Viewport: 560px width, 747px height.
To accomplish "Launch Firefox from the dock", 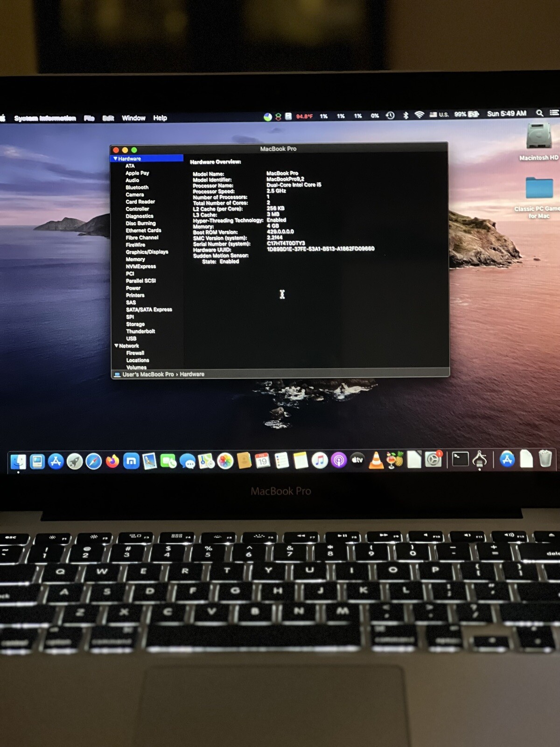I will (x=112, y=462).
